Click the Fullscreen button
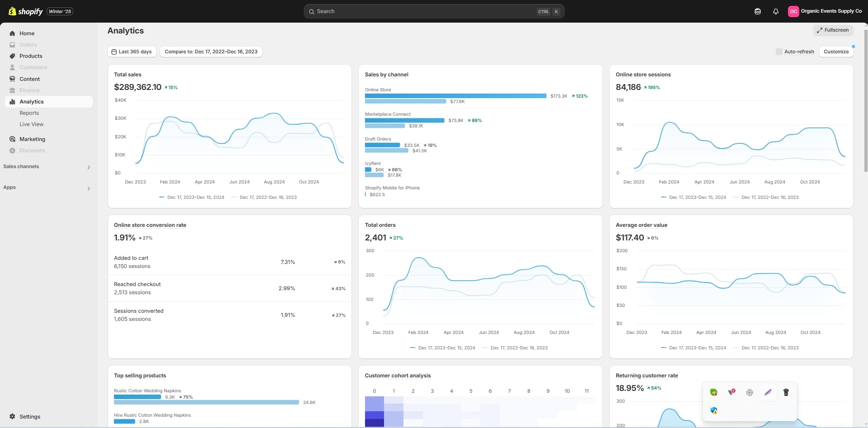 (x=833, y=30)
